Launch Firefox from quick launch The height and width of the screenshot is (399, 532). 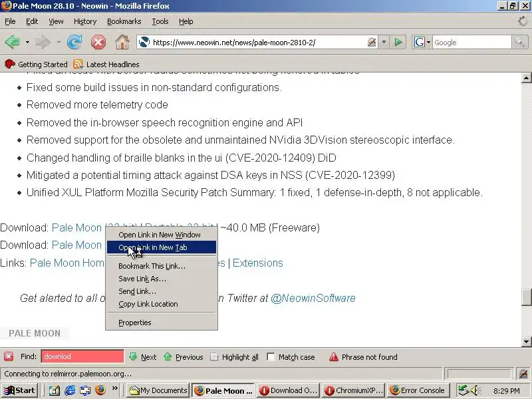(x=100, y=390)
